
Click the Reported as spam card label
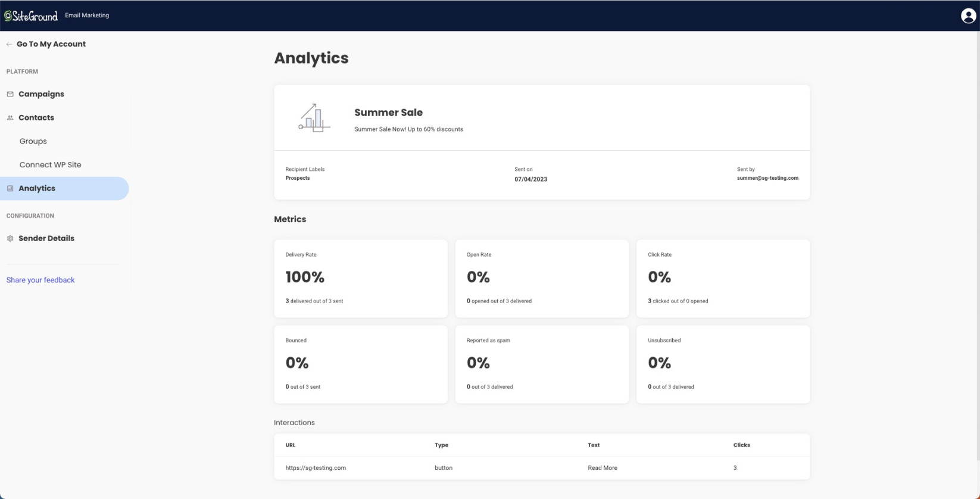(x=488, y=341)
